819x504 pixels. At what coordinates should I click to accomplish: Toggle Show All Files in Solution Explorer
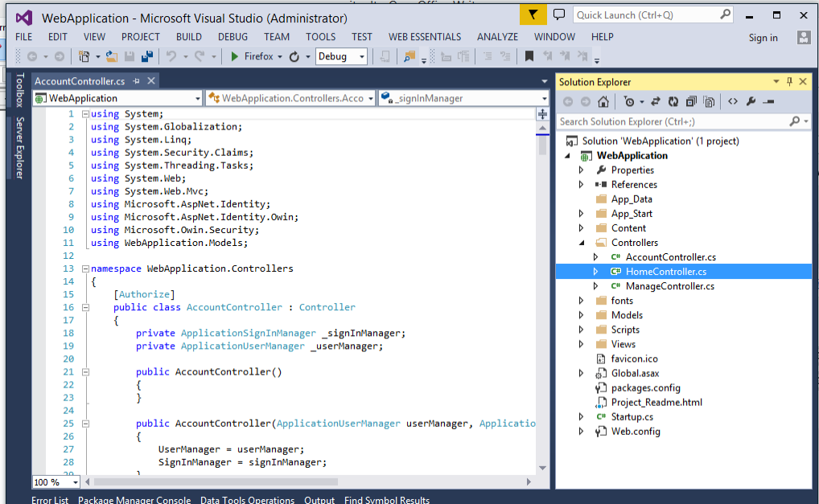click(709, 101)
